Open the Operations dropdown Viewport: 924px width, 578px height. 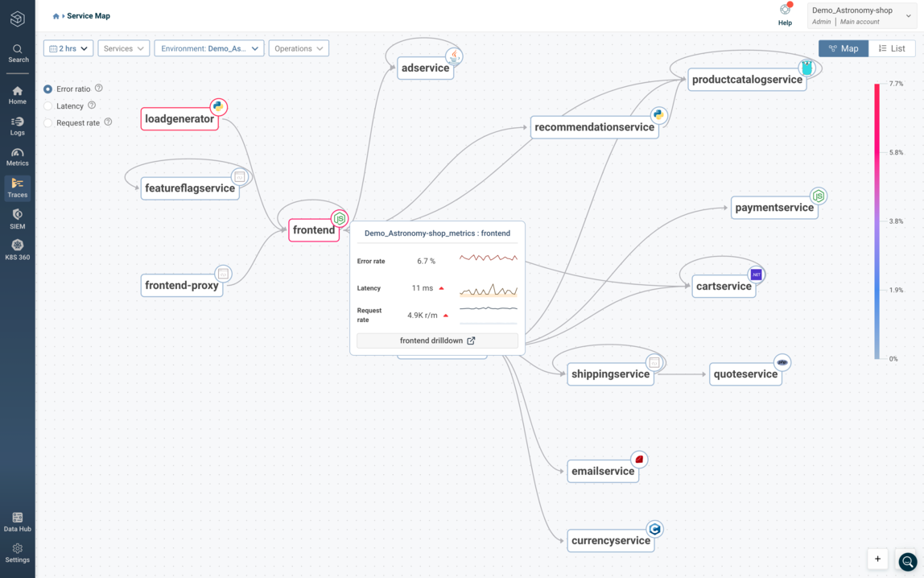pyautogui.click(x=299, y=47)
